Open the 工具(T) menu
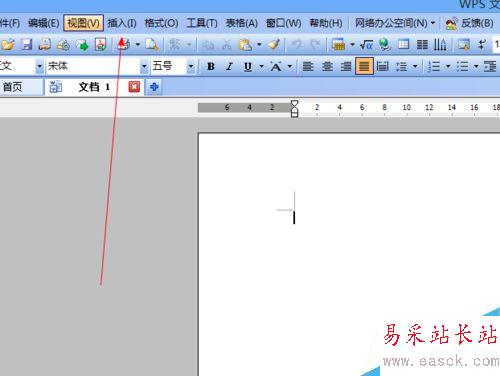The image size is (500, 376). click(202, 23)
